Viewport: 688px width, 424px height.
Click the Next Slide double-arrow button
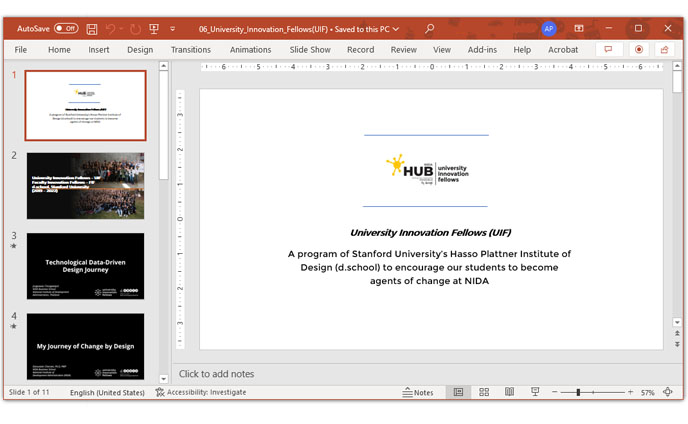pos(677,344)
